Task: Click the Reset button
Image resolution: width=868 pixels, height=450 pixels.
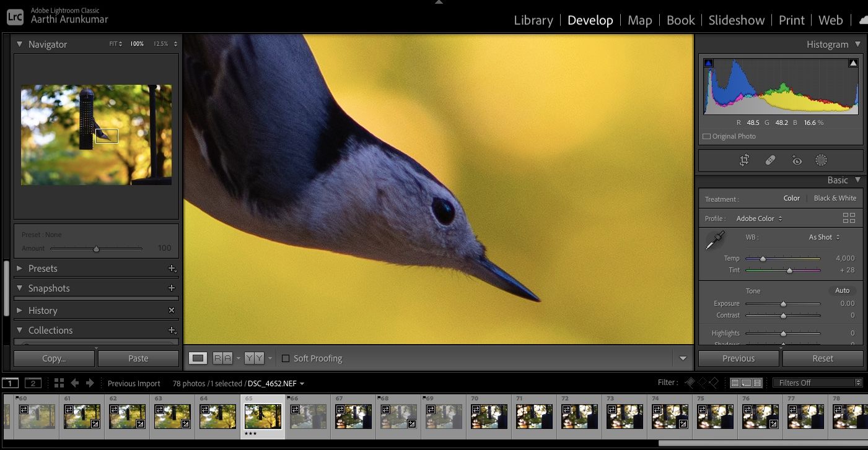Action: tap(822, 358)
